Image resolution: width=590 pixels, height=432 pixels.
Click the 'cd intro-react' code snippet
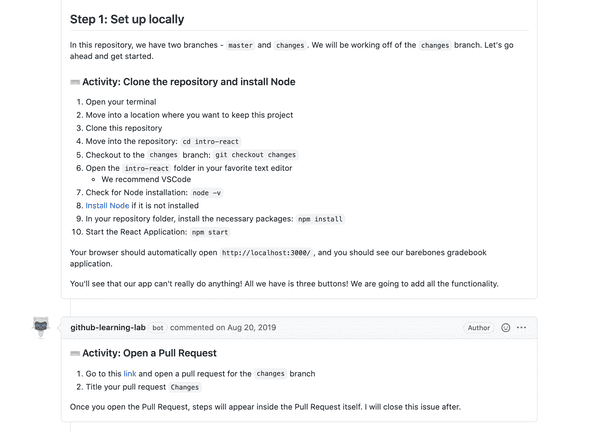point(211,141)
